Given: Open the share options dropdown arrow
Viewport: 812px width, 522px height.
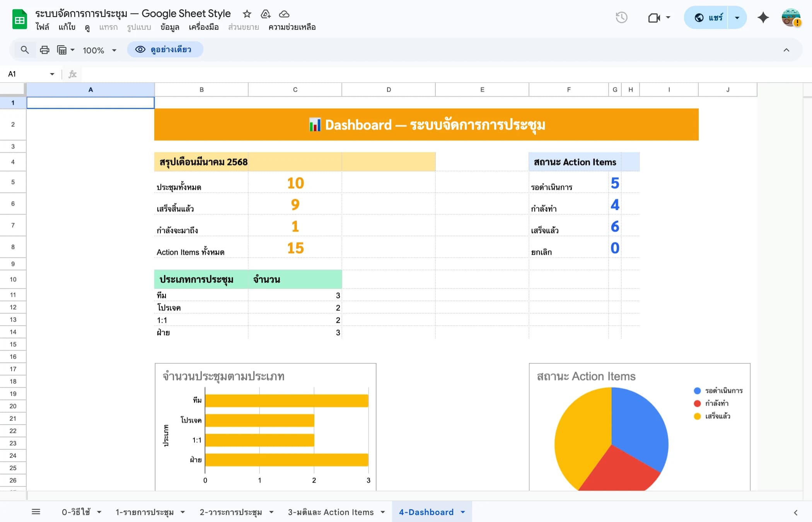Looking at the screenshot, I should coord(737,17).
